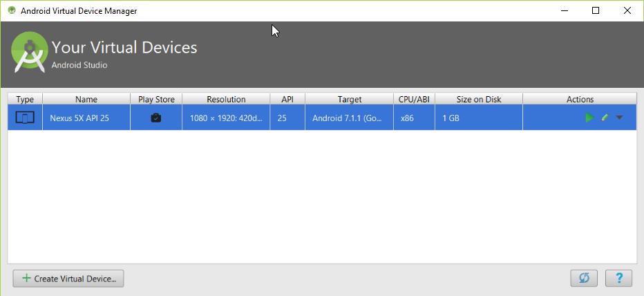Viewport: 644px width, 296px height.
Task: Click the window title bar Android icon
Action: pyautogui.click(x=11, y=10)
